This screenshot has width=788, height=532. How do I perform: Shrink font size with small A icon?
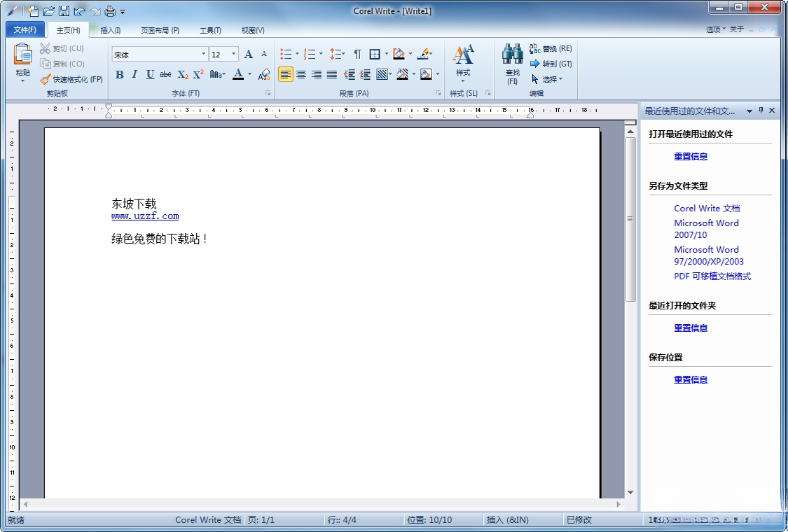click(x=264, y=54)
